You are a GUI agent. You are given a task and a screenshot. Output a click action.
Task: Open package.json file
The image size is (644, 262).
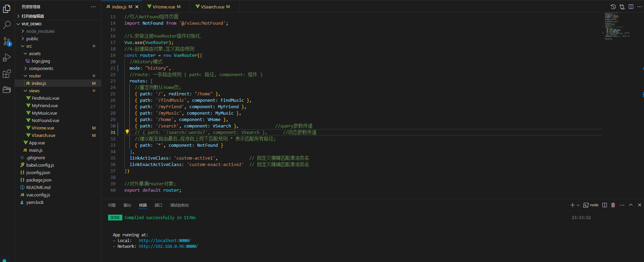58,180
